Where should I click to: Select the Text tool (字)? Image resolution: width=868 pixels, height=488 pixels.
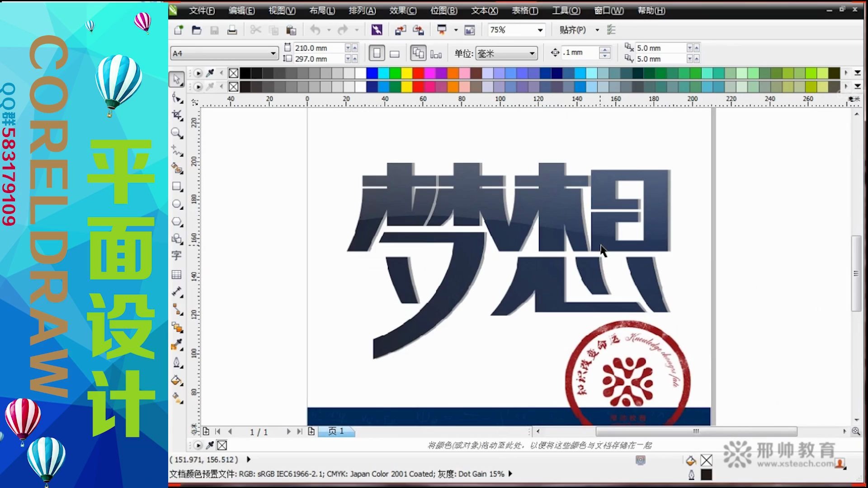click(177, 255)
